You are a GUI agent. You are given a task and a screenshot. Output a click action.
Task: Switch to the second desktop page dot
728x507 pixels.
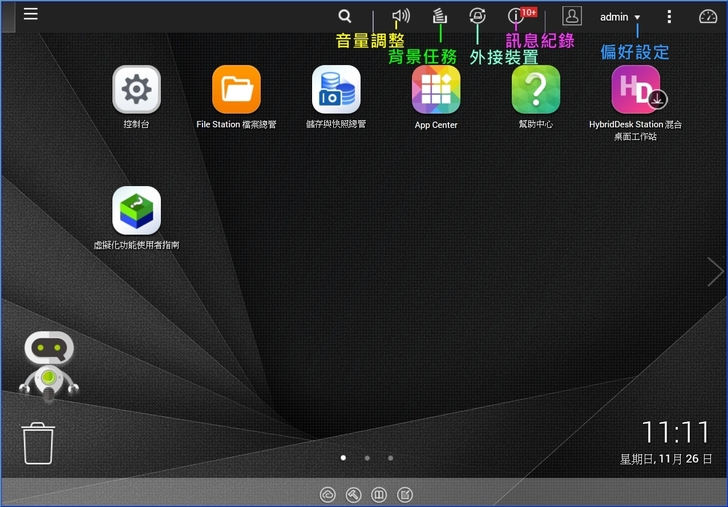coord(367,458)
